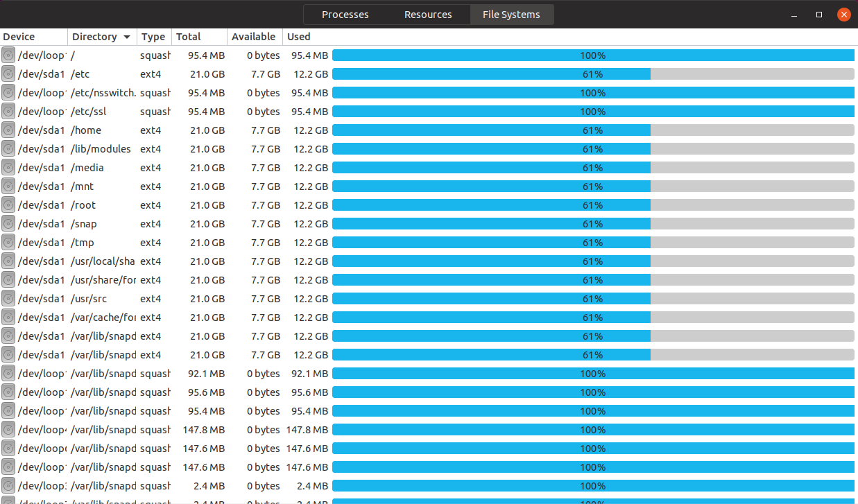The image size is (858, 504).
Task: Click the 92.1 MB used value
Action: (309, 374)
